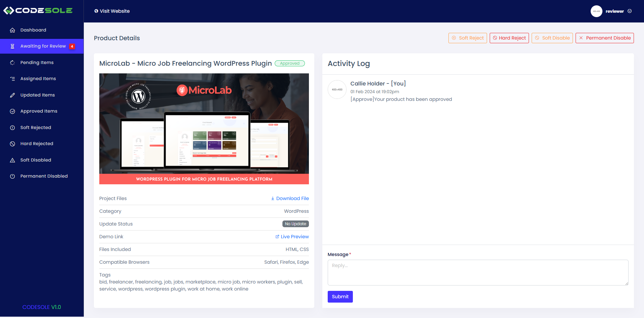Click the Soft Disable button
The width and height of the screenshot is (644, 318).
[552, 38]
